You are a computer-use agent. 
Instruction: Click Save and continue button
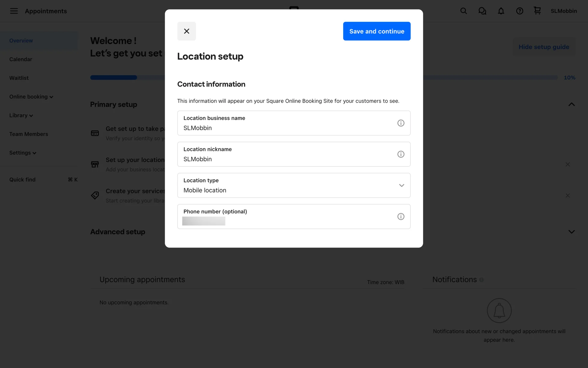(376, 31)
